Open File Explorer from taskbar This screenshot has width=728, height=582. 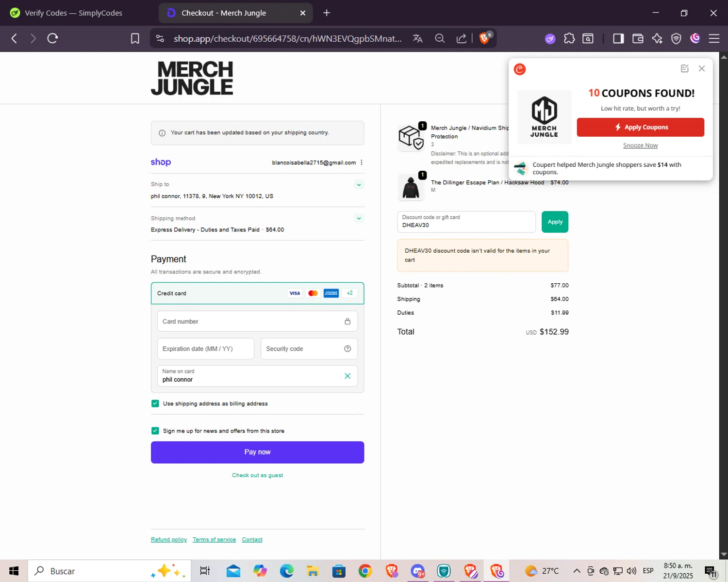coord(313,571)
